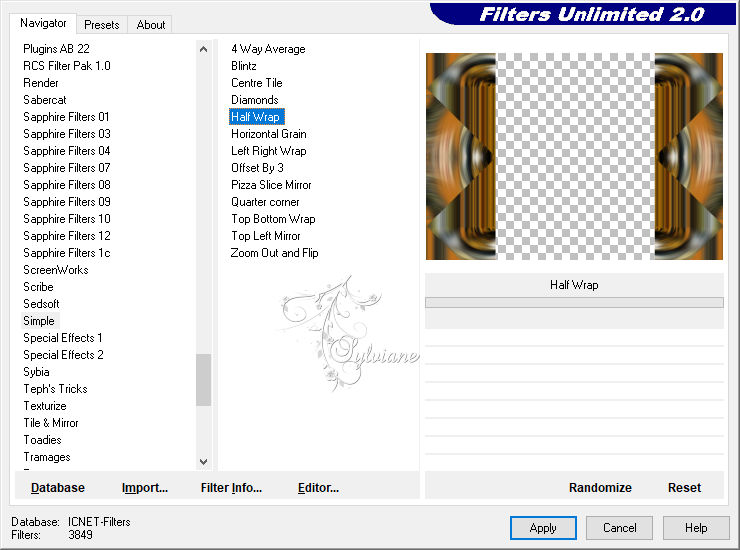This screenshot has width=740, height=550.
Task: Choose the Texturize category
Action: pos(45,406)
